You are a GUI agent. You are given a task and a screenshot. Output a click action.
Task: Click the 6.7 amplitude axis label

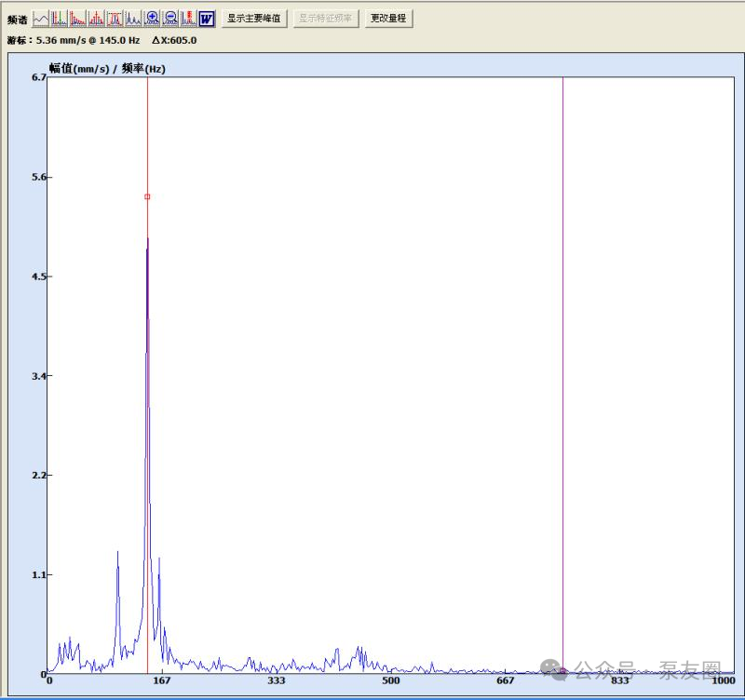pyautogui.click(x=38, y=77)
